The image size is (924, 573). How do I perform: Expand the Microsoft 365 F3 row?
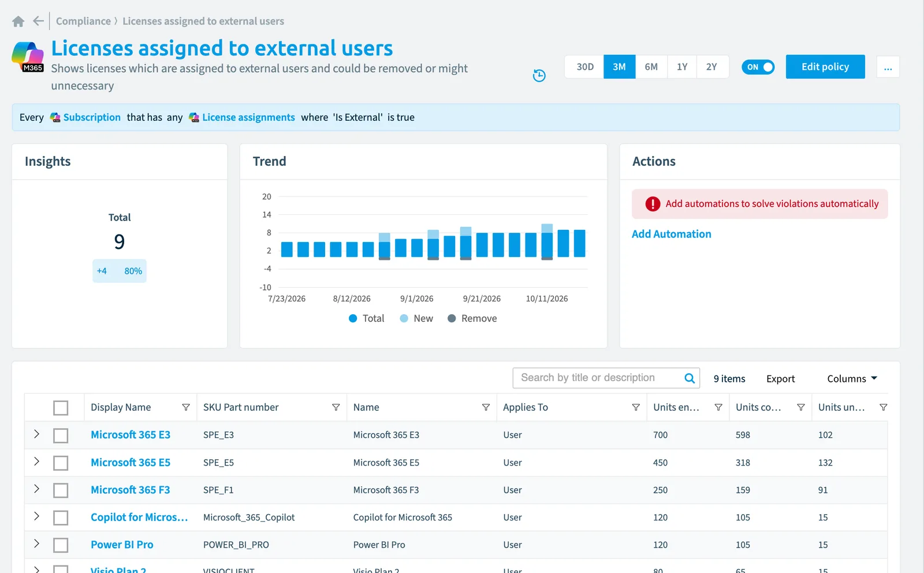pyautogui.click(x=36, y=489)
